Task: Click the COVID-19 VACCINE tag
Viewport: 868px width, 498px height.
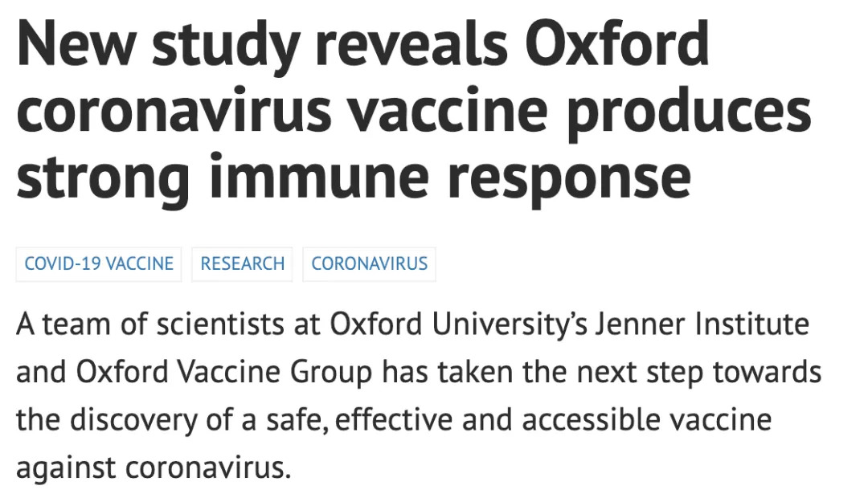Action: tap(99, 263)
